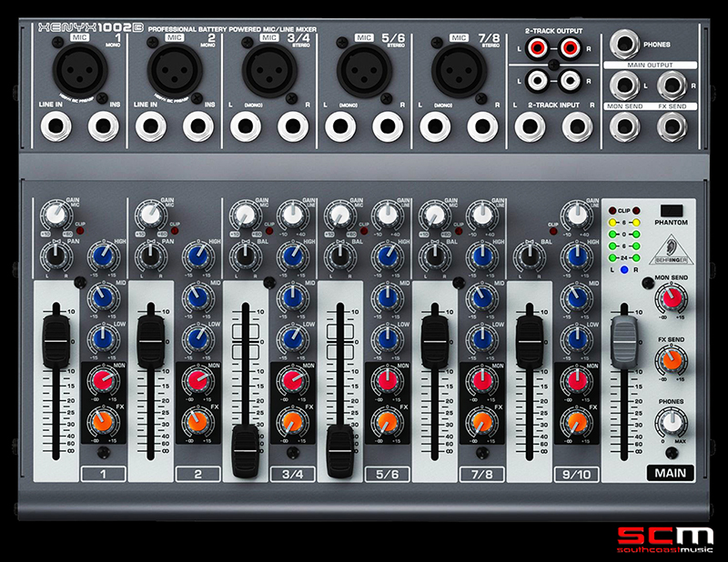This screenshot has height=562, width=728.
Task: Click the channel 7/8 MIC XLR input
Action: 460,71
